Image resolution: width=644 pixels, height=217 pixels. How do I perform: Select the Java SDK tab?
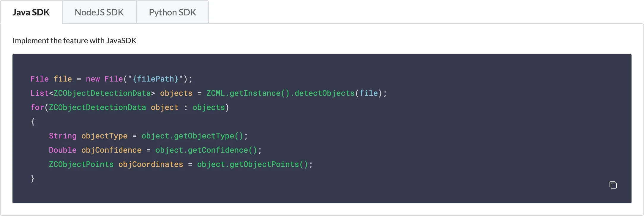click(x=31, y=12)
